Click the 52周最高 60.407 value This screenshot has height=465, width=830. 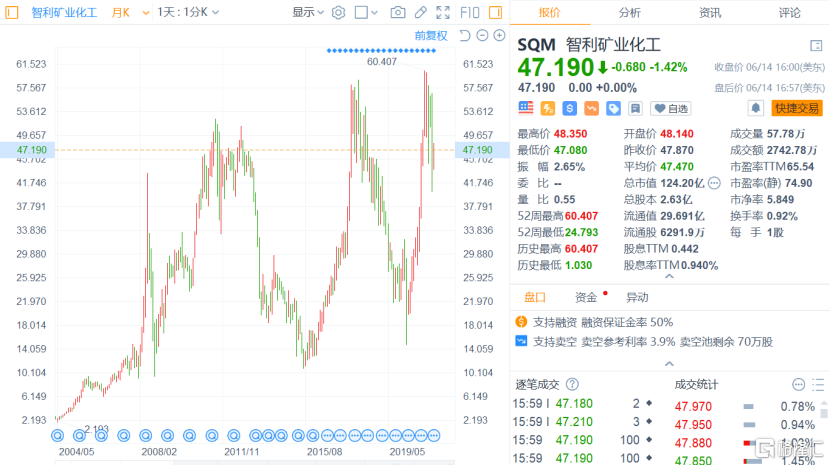tap(581, 216)
